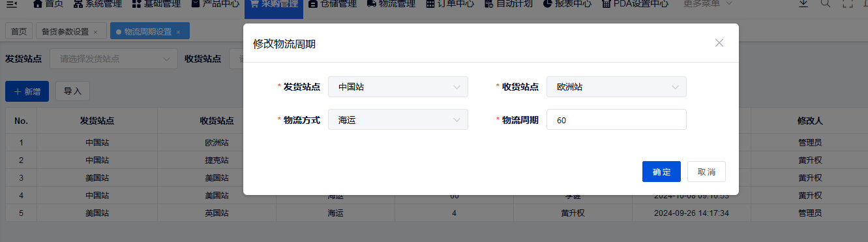
Task: Open the 发货站点 dropdown showing 中国站 in dialog
Action: (x=398, y=87)
